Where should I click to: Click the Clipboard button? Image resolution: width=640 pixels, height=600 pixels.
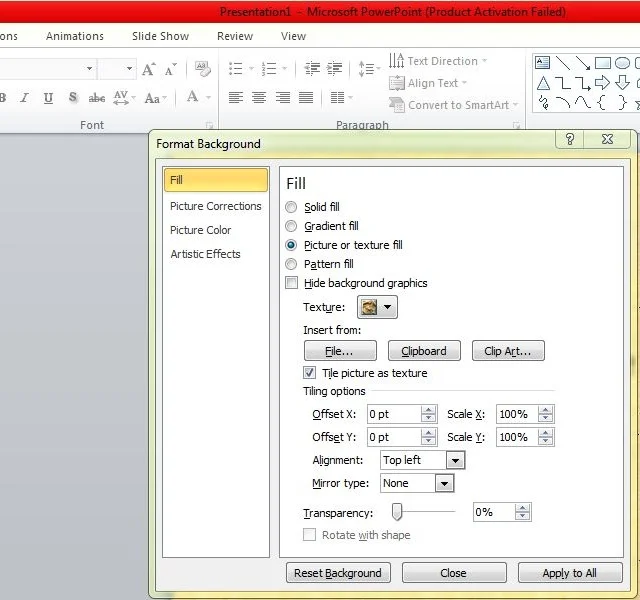pyautogui.click(x=424, y=351)
